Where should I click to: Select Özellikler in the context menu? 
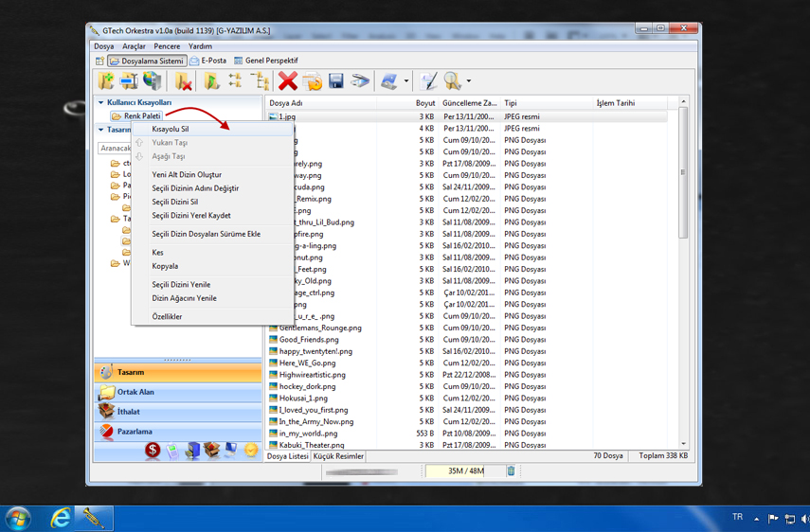point(167,316)
